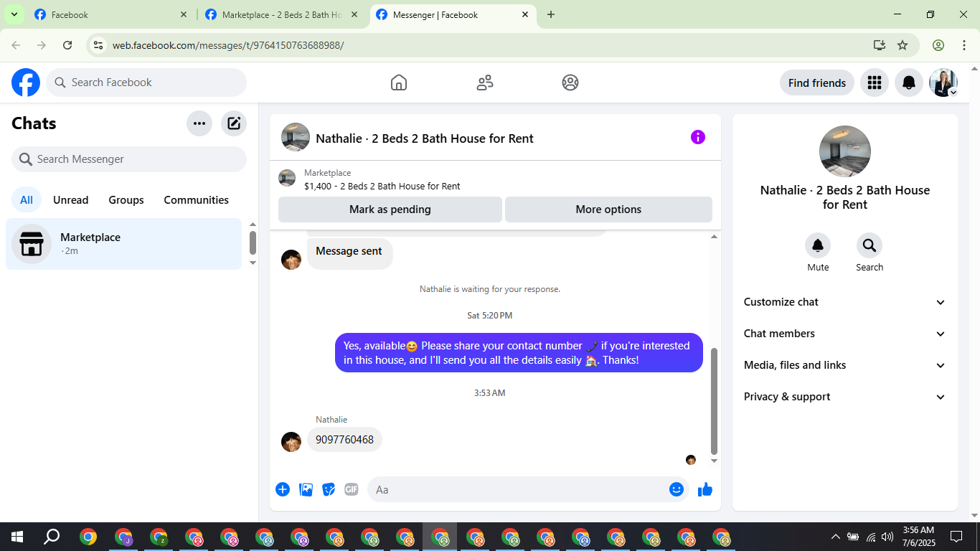This screenshot has width=980, height=551.
Task: Click the Aa message input box
Action: pos(528,489)
